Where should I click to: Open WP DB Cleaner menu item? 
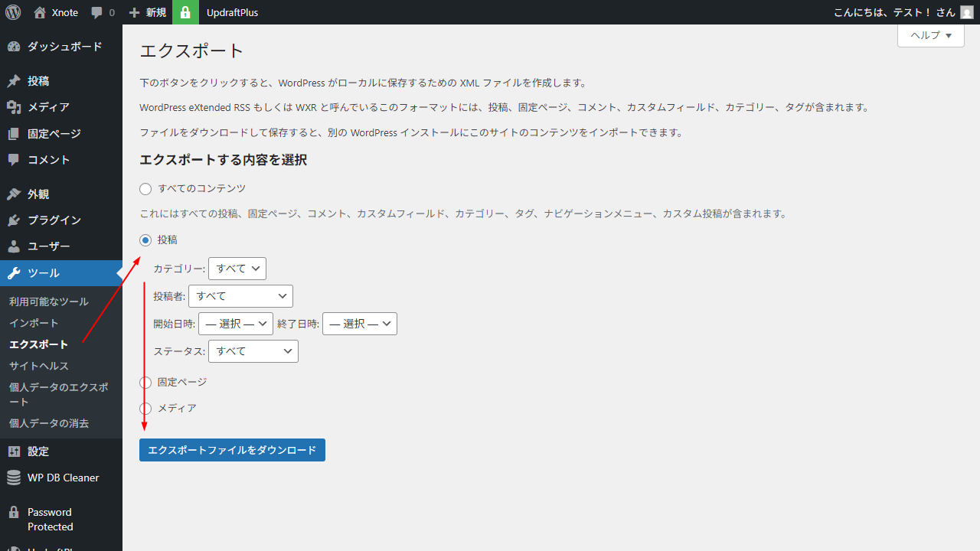pos(61,478)
